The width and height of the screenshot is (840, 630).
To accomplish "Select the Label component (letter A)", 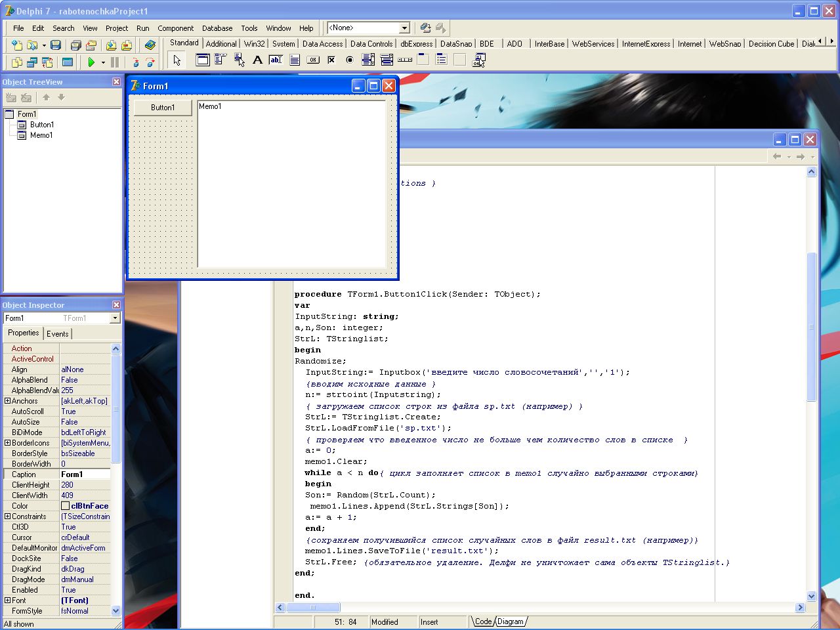I will 258,60.
